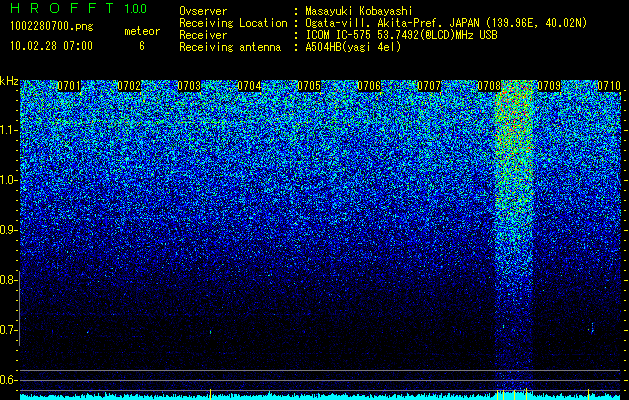
Task: Click the 0705 time marker
Action: (309, 86)
